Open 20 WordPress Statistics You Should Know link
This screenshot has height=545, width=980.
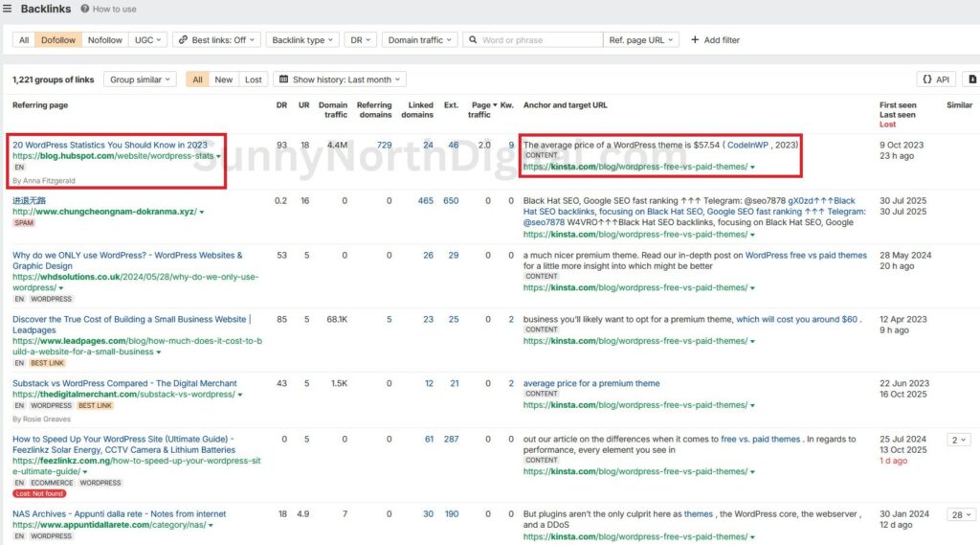tap(109, 146)
